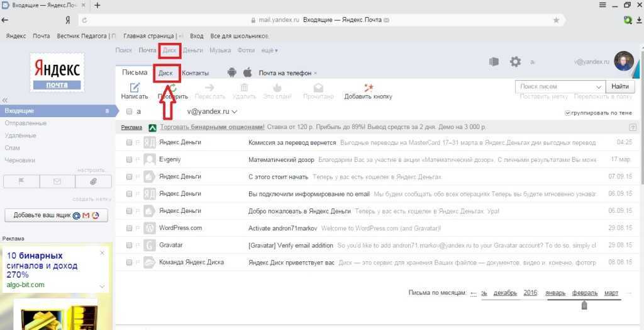Open the Отправленные folder
This screenshot has height=330, width=644.
(x=25, y=123)
